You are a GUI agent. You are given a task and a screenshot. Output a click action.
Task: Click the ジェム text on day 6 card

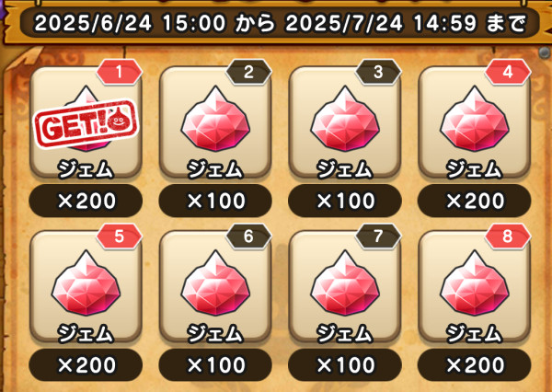click(x=215, y=333)
